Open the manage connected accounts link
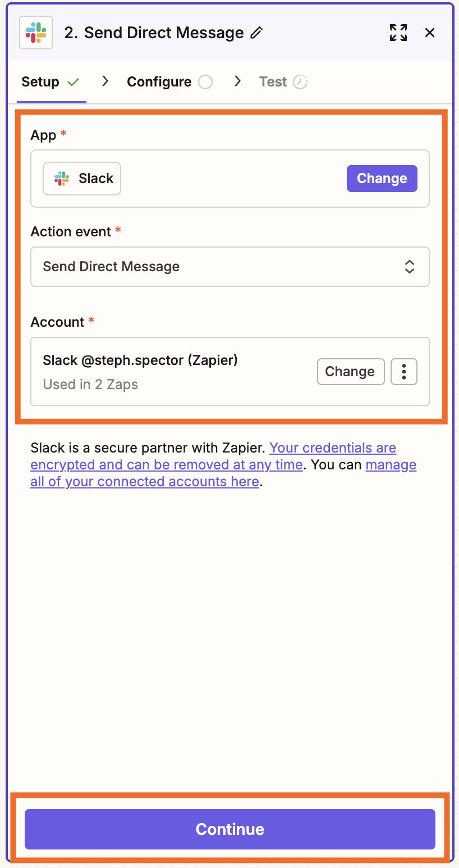Image resolution: width=459 pixels, height=868 pixels. pyautogui.click(x=144, y=481)
